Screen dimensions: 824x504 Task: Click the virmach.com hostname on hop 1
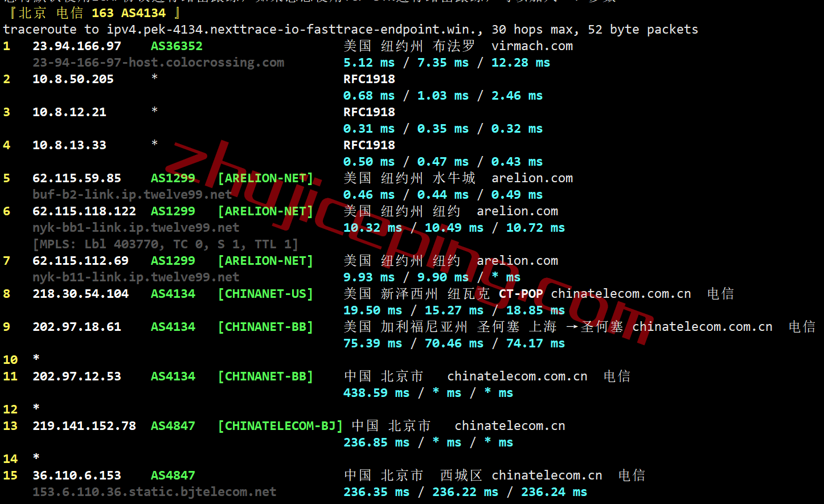point(532,46)
